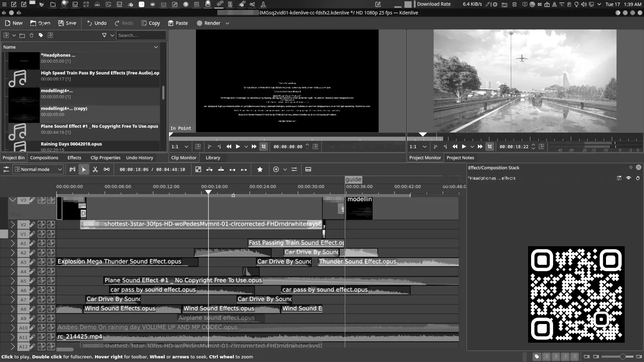The width and height of the screenshot is (644, 362).
Task: Open the filter funnel icon in Project Bin
Action: pos(104,35)
